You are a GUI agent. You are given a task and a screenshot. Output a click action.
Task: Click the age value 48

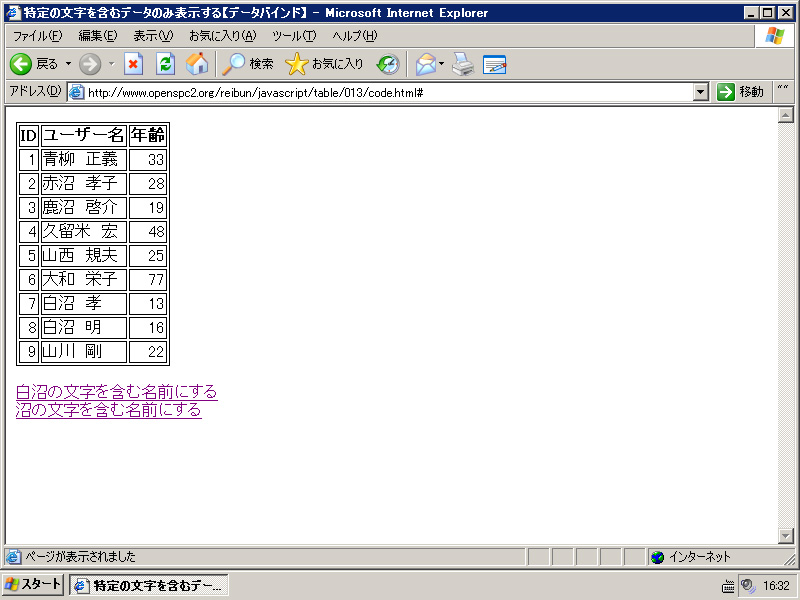pyautogui.click(x=156, y=232)
